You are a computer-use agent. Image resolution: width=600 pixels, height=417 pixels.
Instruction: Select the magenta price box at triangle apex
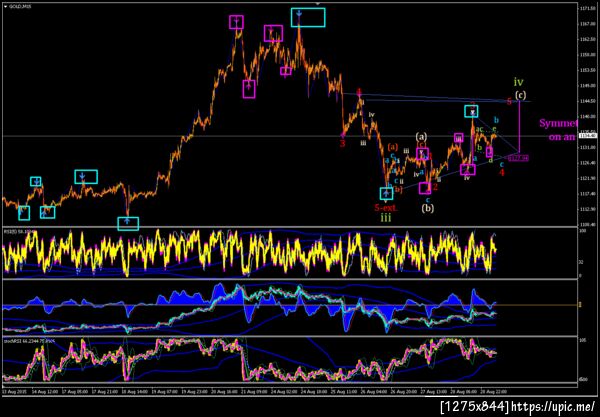pyautogui.click(x=518, y=158)
